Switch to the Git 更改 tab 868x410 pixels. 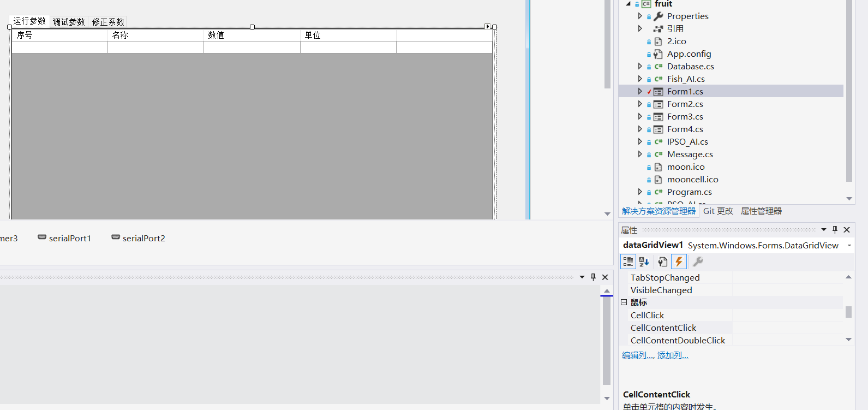point(719,211)
